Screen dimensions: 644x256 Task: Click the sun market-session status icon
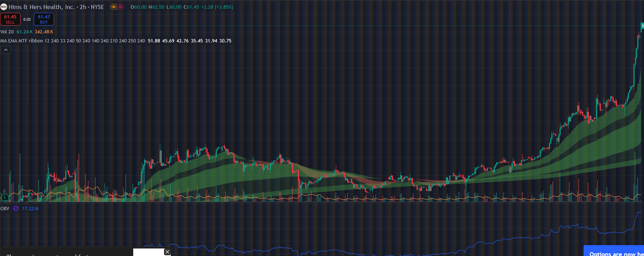113,7
